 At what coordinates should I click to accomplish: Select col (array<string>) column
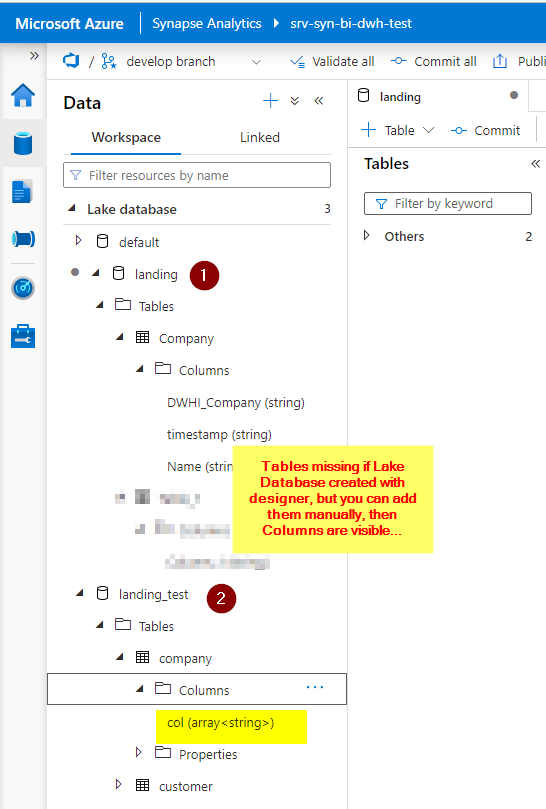tap(220, 722)
